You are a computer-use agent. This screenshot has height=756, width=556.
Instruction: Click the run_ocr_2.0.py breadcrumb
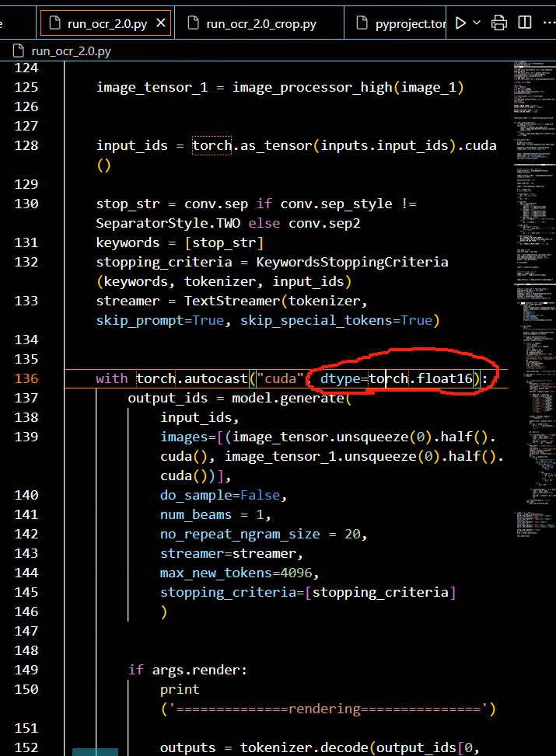coord(71,51)
